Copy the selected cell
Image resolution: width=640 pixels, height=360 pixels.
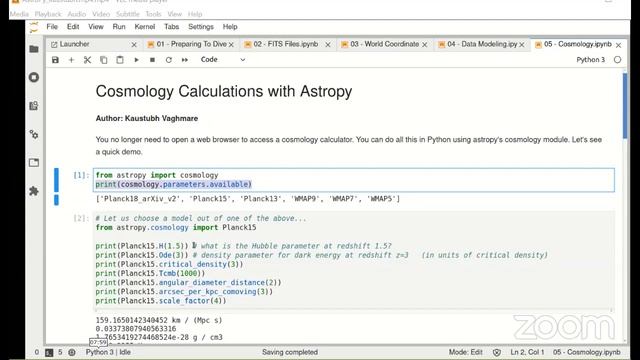point(104,60)
